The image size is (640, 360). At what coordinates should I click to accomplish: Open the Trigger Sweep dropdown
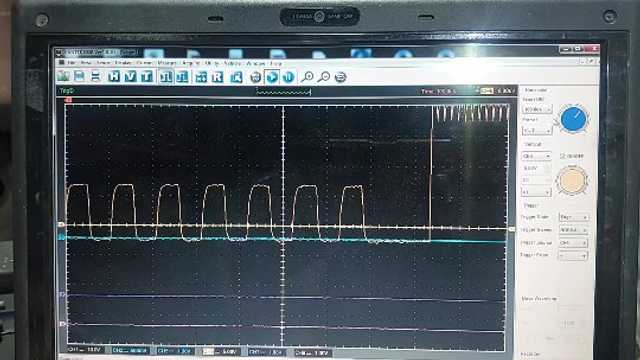(573, 230)
